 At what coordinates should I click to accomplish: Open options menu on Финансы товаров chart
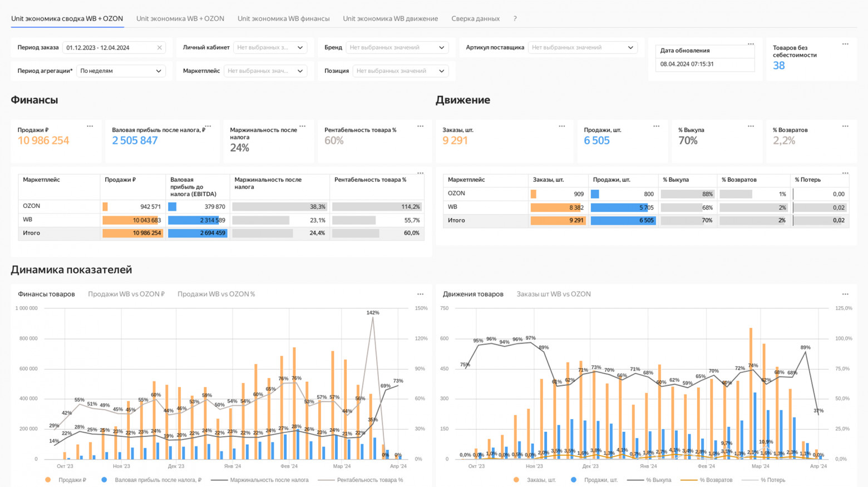point(420,294)
